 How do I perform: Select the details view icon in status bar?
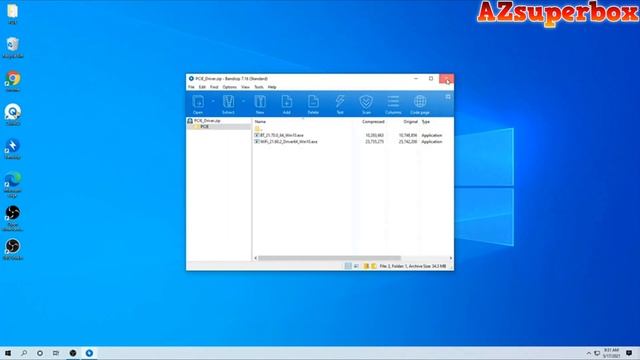(x=348, y=266)
